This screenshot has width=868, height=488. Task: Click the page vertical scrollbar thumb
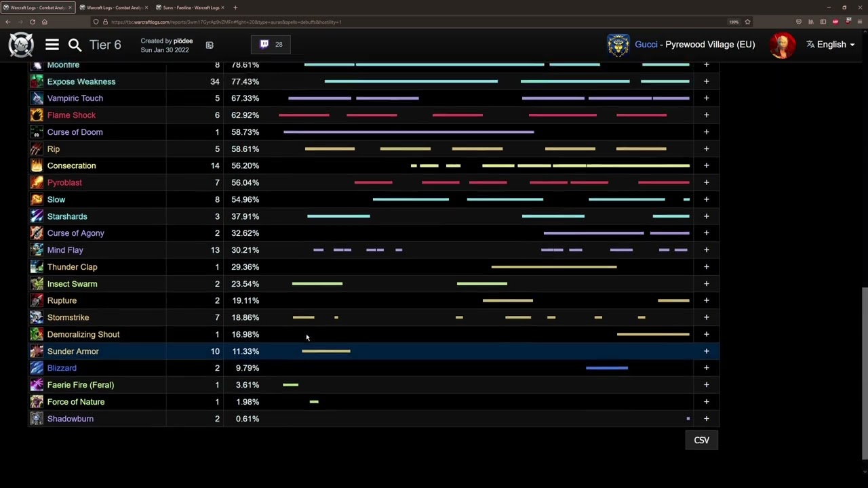click(864, 373)
